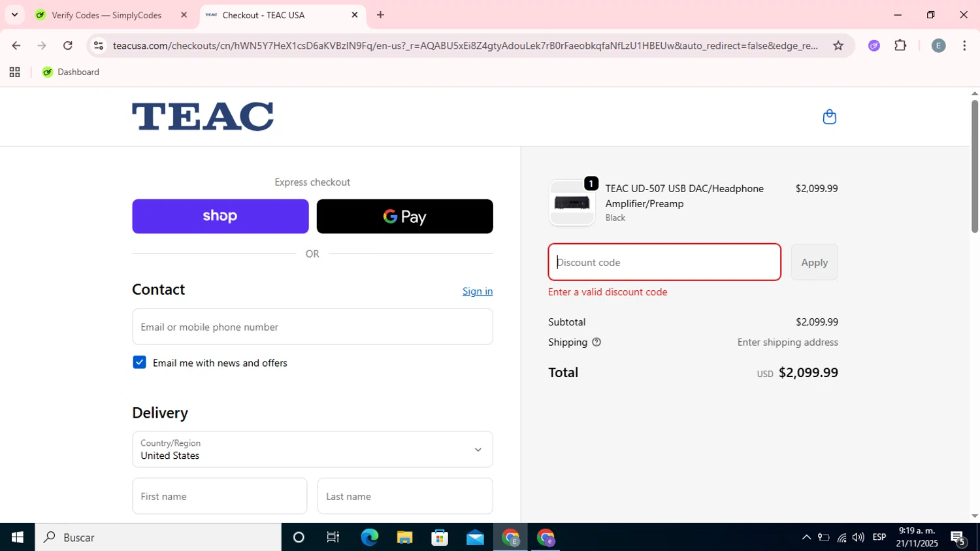This screenshot has width=980, height=551.
Task: Click the 'Enter shipping address' text
Action: [x=787, y=342]
